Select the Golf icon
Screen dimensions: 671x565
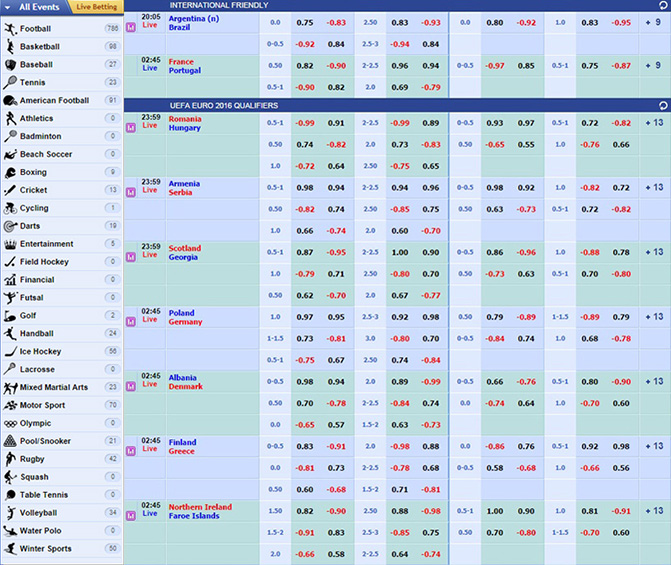pyautogui.click(x=10, y=315)
